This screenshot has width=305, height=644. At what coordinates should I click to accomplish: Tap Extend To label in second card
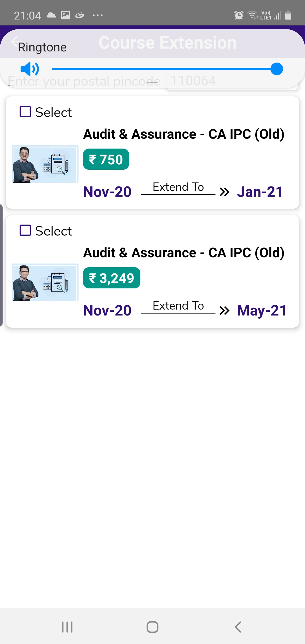click(178, 306)
